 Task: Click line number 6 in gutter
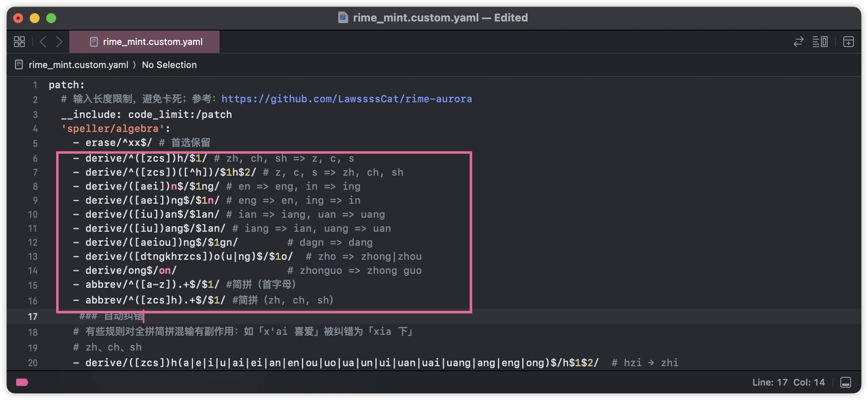pyautogui.click(x=35, y=158)
